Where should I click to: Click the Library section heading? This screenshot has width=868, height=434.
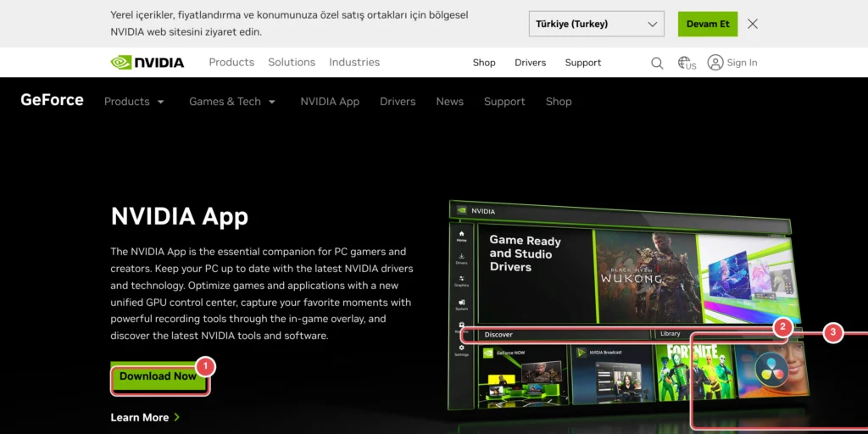click(x=670, y=334)
